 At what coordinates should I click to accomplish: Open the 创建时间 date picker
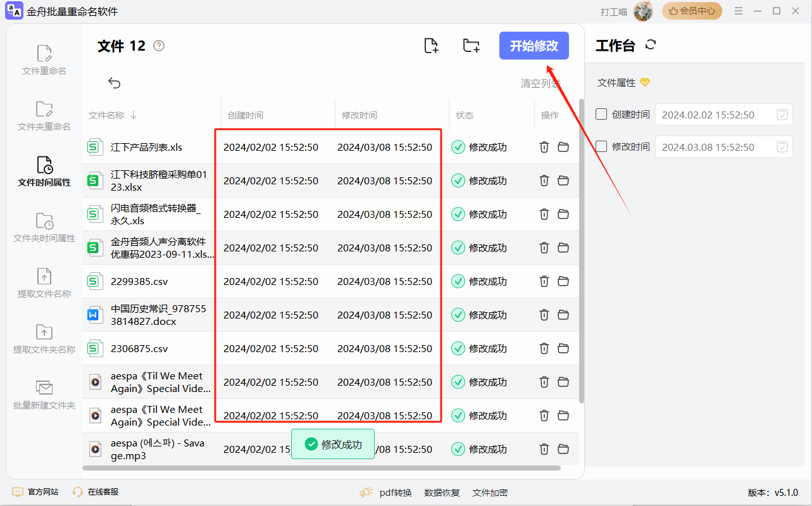[x=782, y=115]
